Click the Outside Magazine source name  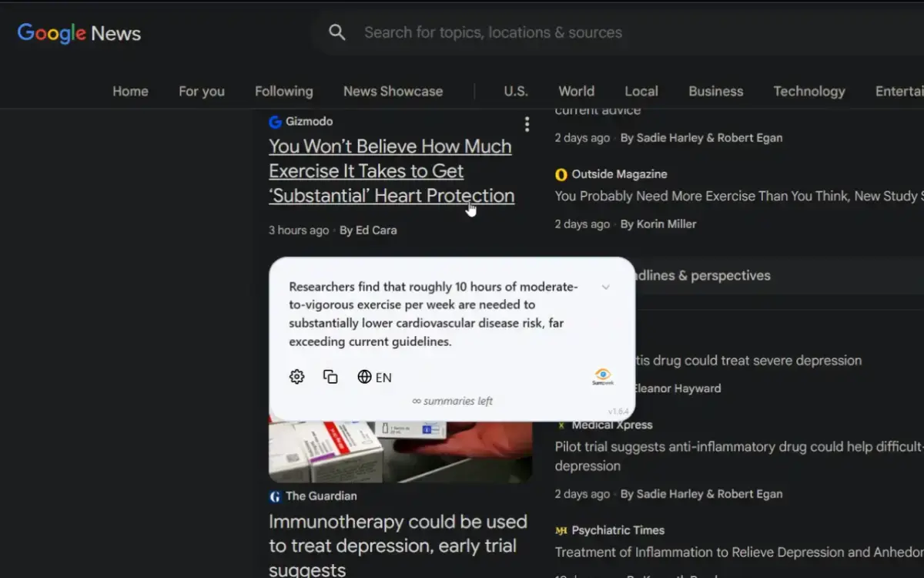click(x=620, y=174)
